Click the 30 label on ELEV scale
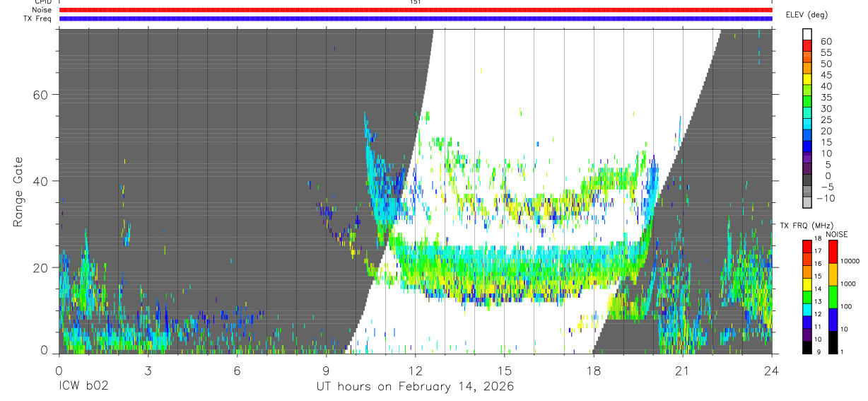Image resolution: width=868 pixels, height=401 pixels. click(826, 108)
